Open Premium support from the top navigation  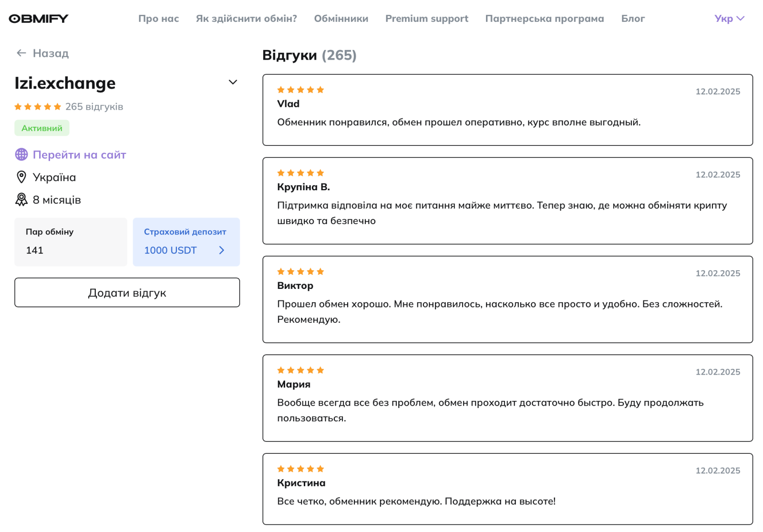click(427, 19)
